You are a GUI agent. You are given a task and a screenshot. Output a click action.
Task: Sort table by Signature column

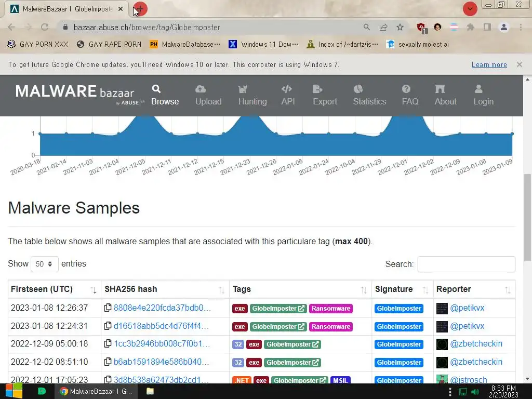tap(403, 289)
